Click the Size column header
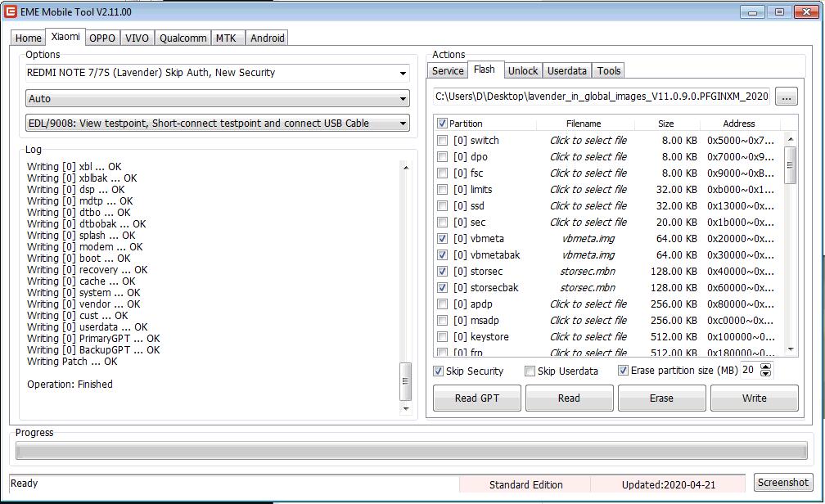 666,124
